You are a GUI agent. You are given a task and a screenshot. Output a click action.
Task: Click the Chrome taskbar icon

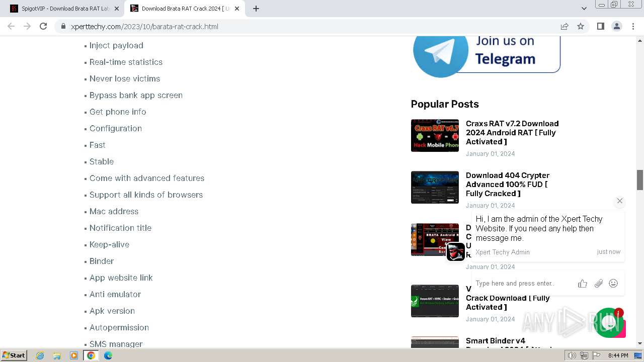[x=91, y=355]
